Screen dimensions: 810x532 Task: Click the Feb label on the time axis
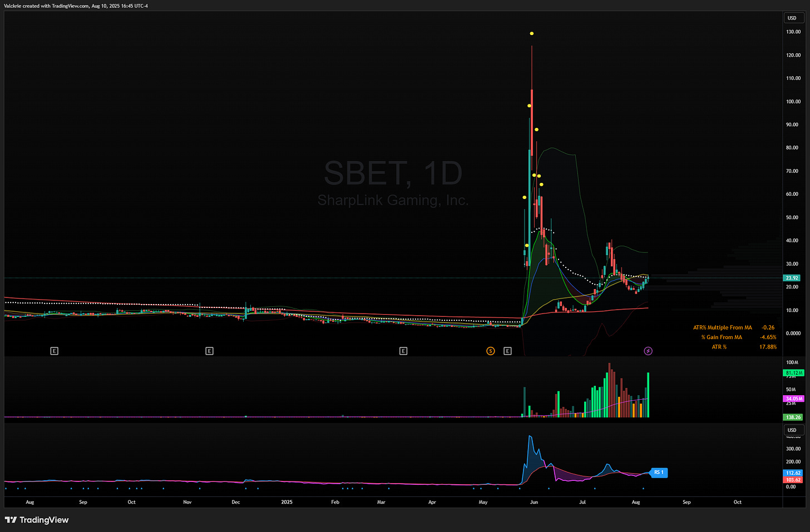335,502
